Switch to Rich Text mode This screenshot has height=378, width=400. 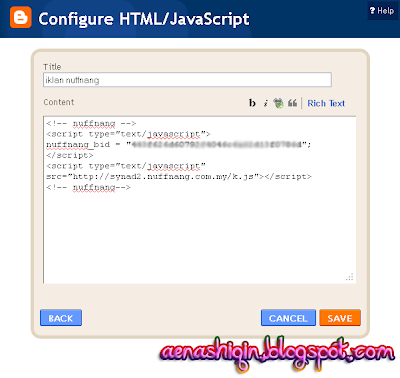pos(326,103)
